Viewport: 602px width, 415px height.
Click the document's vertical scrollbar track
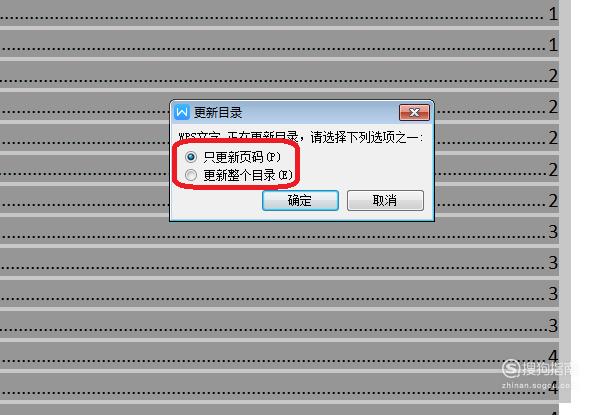click(x=565, y=200)
